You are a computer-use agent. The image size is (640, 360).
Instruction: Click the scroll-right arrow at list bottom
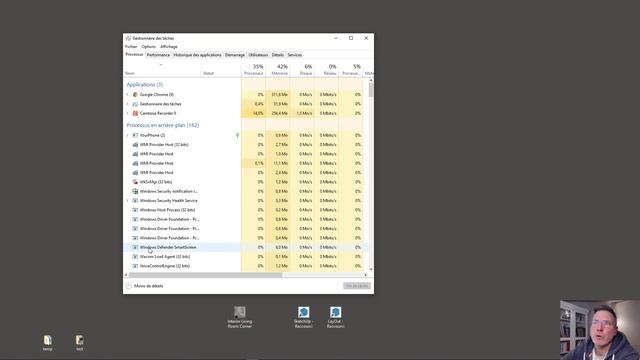tap(365, 276)
